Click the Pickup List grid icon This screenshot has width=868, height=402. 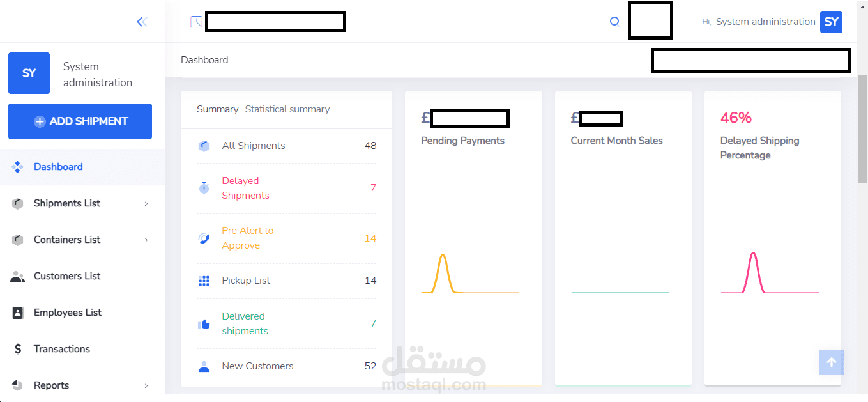click(204, 281)
